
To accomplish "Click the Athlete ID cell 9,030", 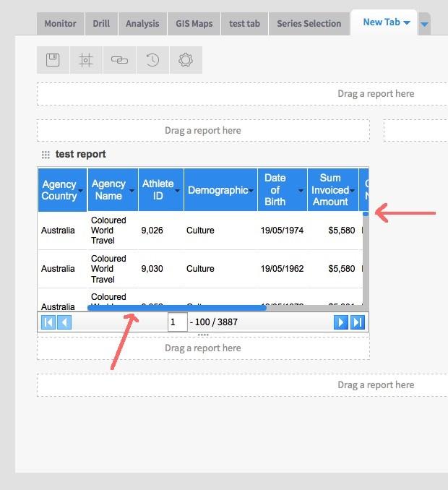I will coord(152,269).
